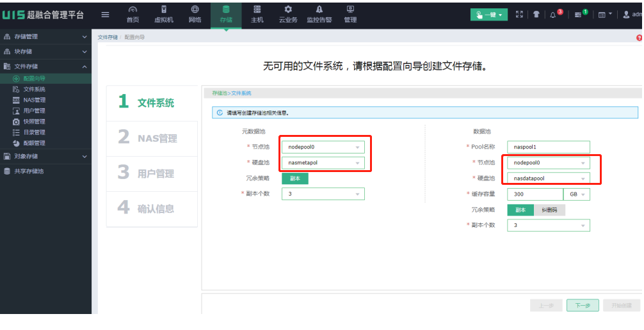Click the UIS 超融合管理平台 logo
This screenshot has height=330, width=644.
pos(43,15)
